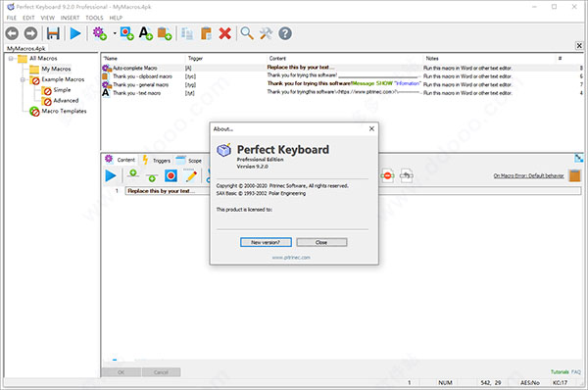This screenshot has height=390, width=588.
Task: Open the TOOLS menu
Action: (x=94, y=18)
